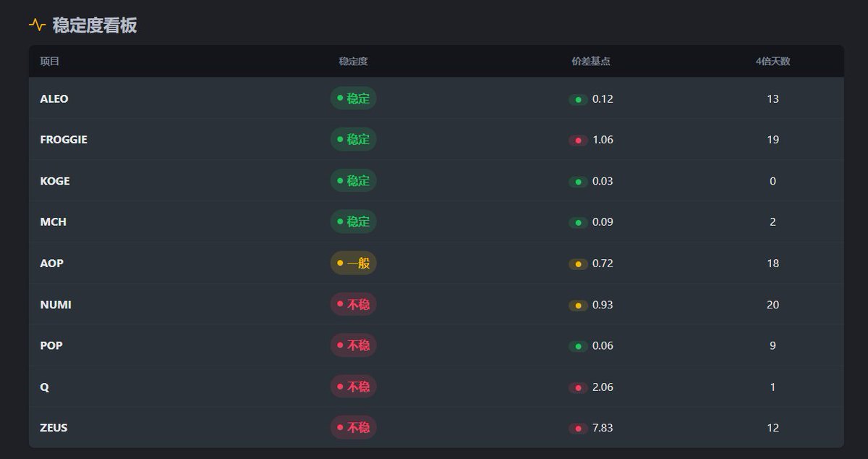Click the 0.09 spread value for MCH

click(x=603, y=222)
